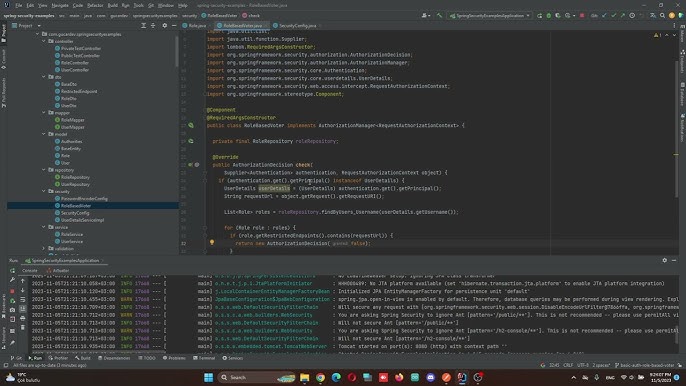Open the Terminal tool window button

(x=204, y=358)
